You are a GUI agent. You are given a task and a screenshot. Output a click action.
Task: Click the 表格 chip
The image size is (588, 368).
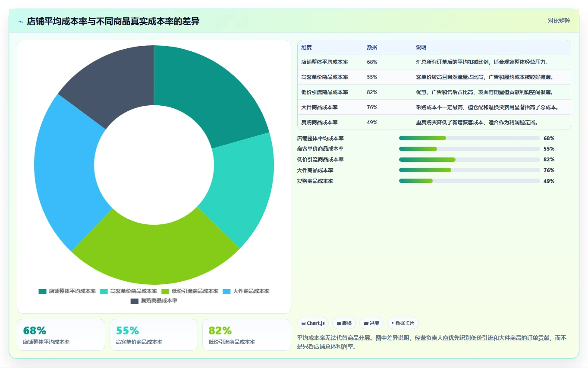click(344, 323)
